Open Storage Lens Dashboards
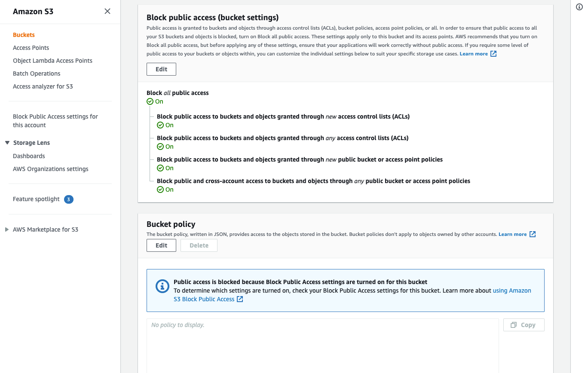Screen dimensions: 588x373 29,156
